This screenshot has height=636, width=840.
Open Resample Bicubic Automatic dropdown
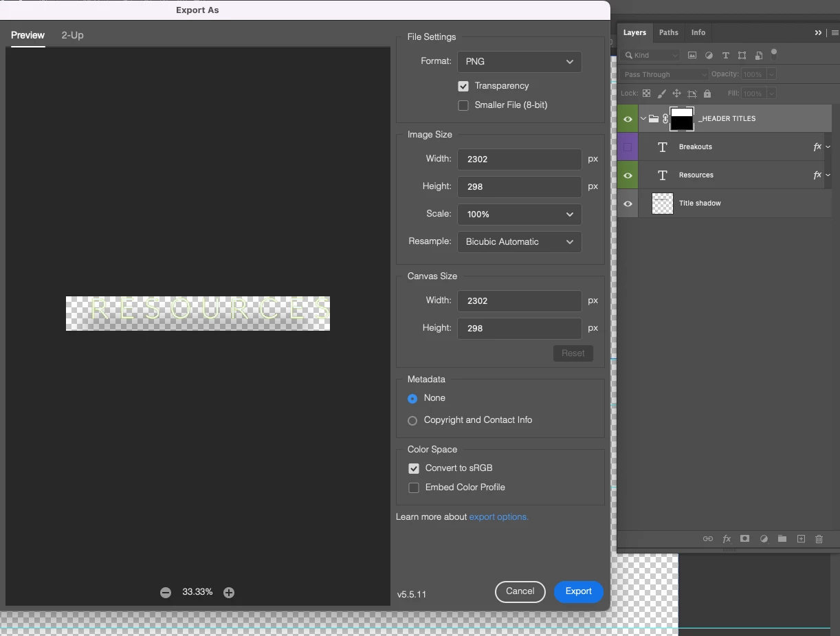pos(520,241)
